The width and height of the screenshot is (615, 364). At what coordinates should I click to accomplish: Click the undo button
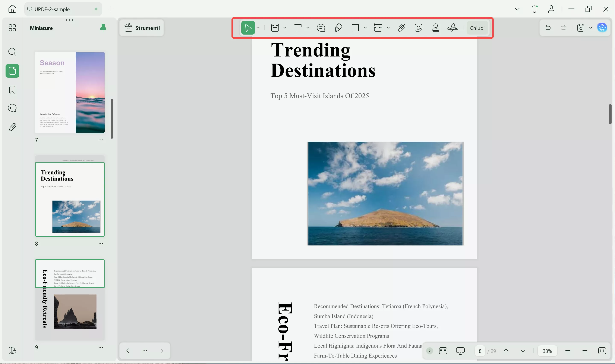coord(548,28)
